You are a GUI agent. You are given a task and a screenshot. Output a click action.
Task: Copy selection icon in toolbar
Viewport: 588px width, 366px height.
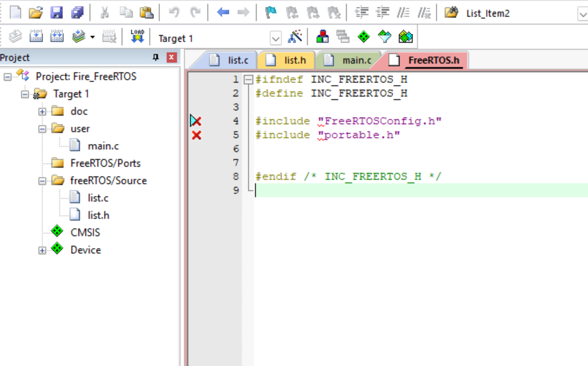(x=126, y=13)
